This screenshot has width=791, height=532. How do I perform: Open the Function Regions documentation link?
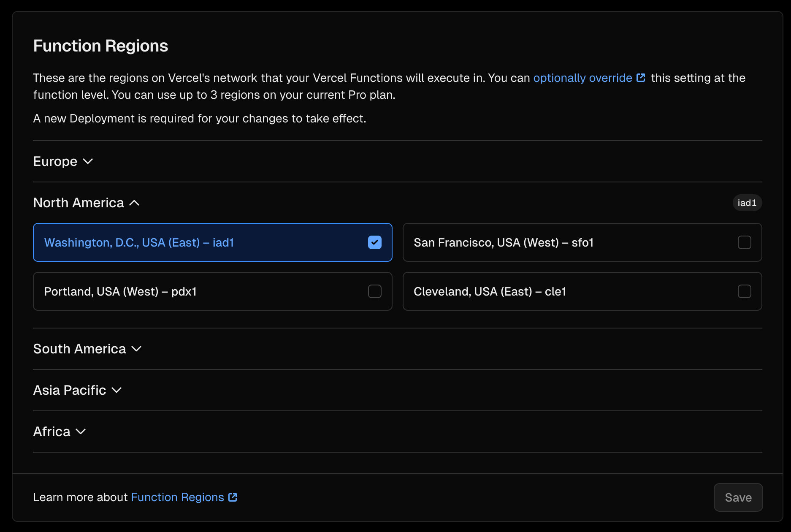pos(177,497)
